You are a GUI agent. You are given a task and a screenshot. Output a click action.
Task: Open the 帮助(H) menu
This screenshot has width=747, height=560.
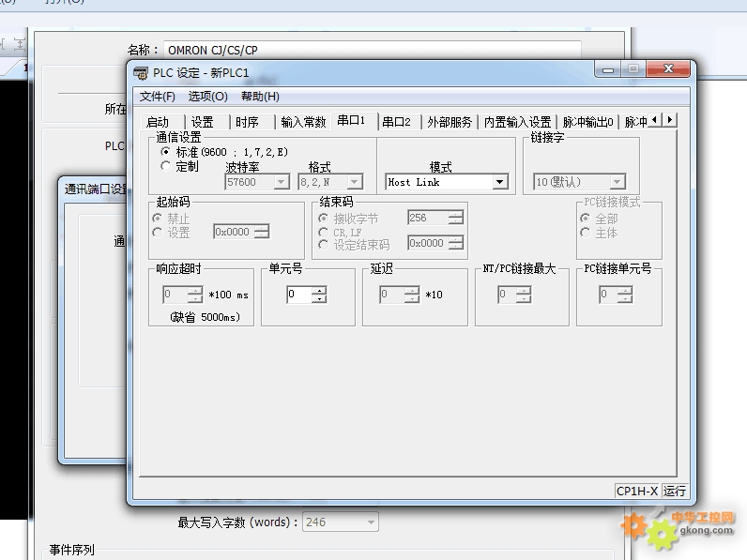[x=260, y=97]
